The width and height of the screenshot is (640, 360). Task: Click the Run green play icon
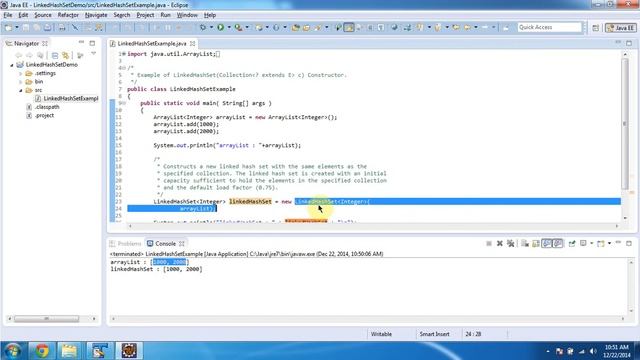(220, 27)
